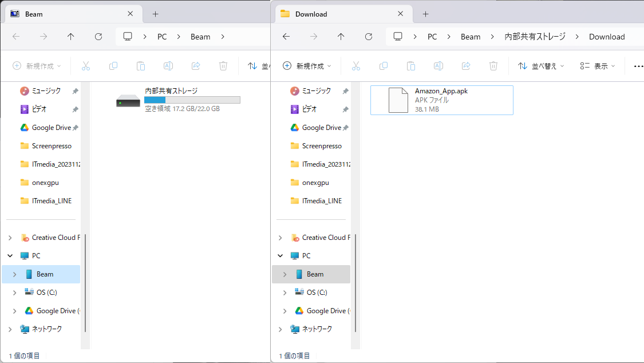Open ビデオ in Download window sidebar

(309, 109)
